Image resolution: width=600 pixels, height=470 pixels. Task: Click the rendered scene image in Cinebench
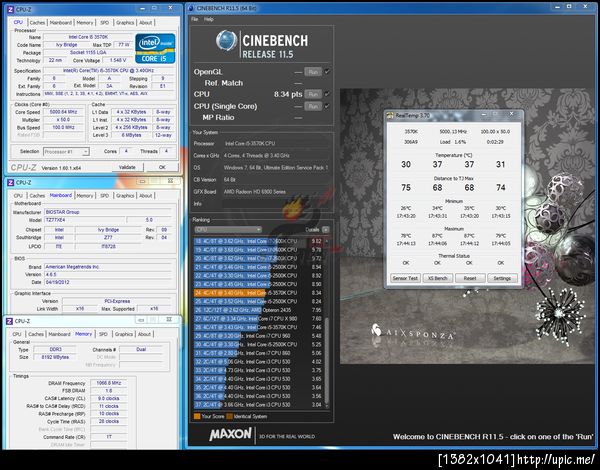(470, 227)
